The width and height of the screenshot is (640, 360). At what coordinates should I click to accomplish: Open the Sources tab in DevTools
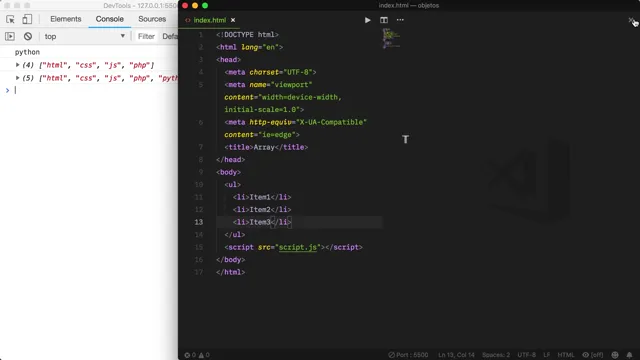point(152,19)
